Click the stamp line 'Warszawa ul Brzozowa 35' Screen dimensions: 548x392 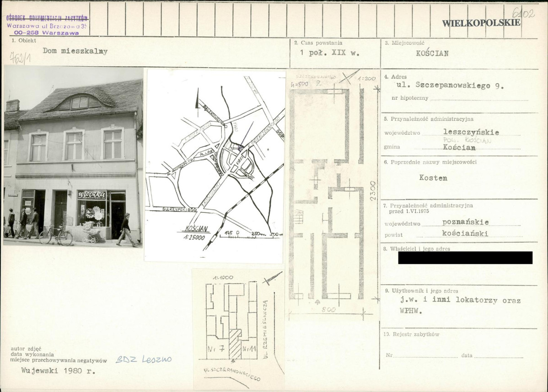pos(47,26)
